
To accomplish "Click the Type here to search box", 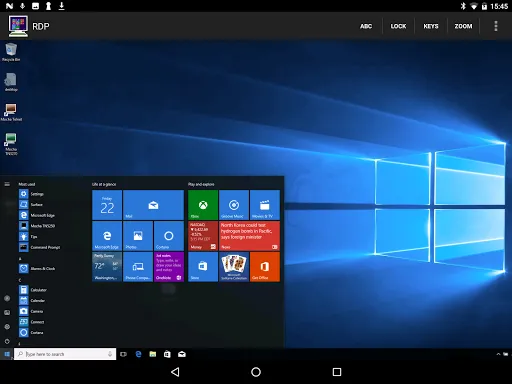I will click(x=65, y=354).
